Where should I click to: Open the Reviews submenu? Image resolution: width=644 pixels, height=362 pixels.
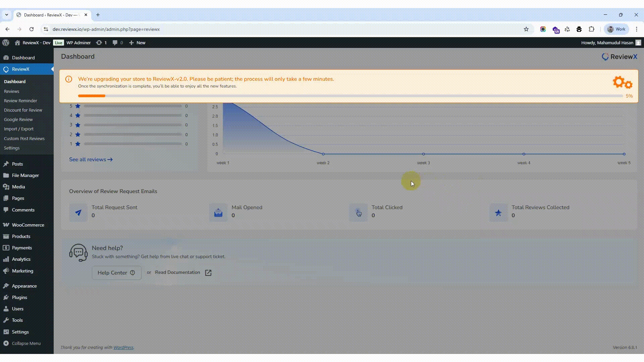[11, 91]
